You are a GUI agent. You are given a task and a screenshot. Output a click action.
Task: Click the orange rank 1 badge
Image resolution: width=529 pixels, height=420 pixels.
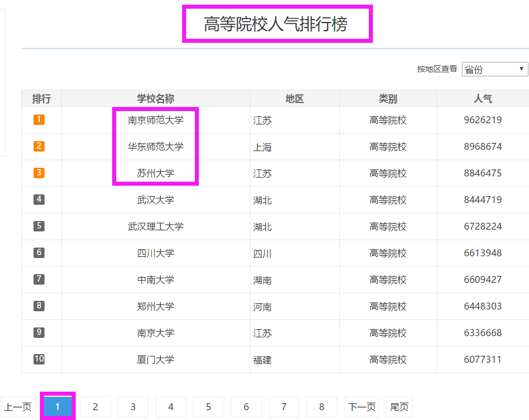click(x=39, y=120)
